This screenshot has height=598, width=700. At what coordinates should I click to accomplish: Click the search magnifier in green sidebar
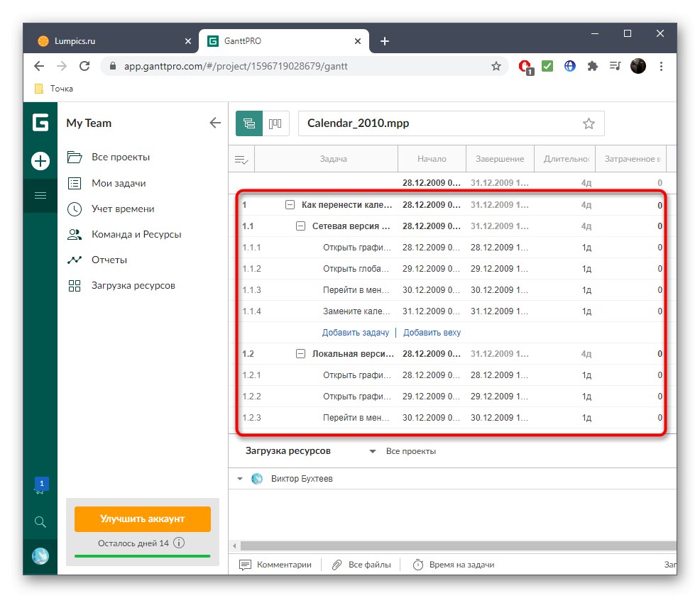click(x=40, y=522)
